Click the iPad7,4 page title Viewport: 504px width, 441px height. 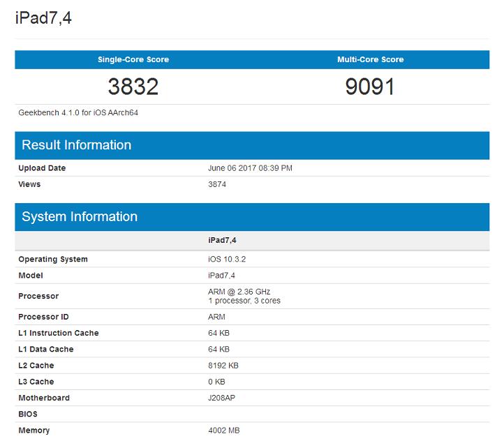pos(43,17)
